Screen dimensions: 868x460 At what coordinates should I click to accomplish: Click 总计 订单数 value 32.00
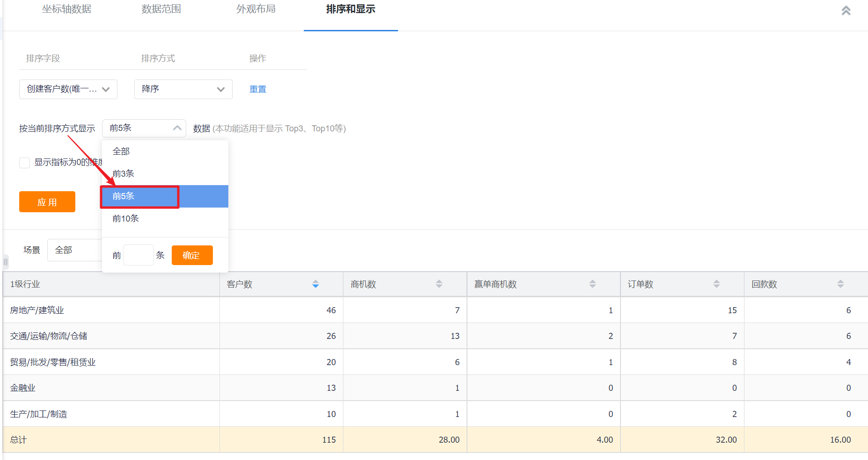(x=726, y=440)
